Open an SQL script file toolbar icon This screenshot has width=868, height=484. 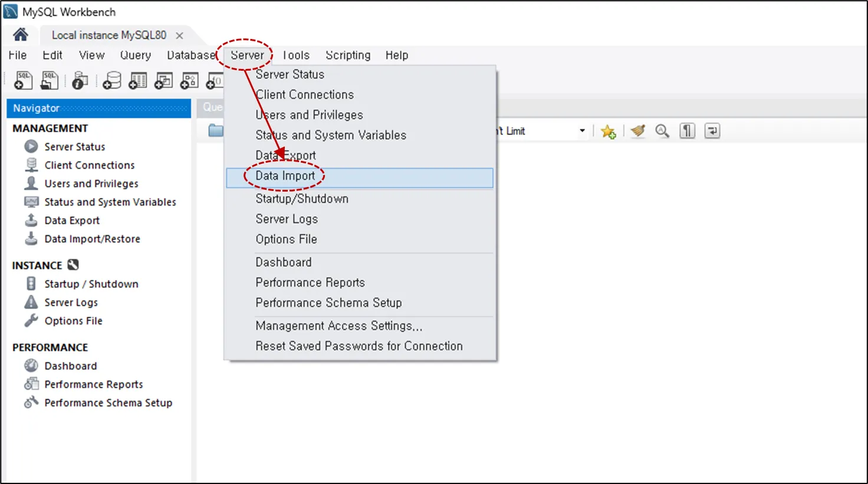point(50,81)
